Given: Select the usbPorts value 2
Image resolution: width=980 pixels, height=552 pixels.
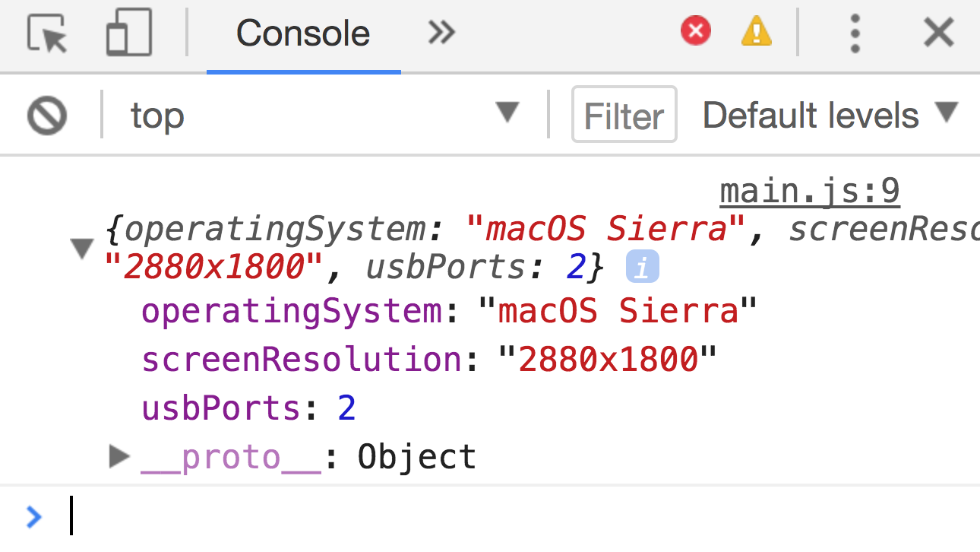Looking at the screenshot, I should point(347,408).
